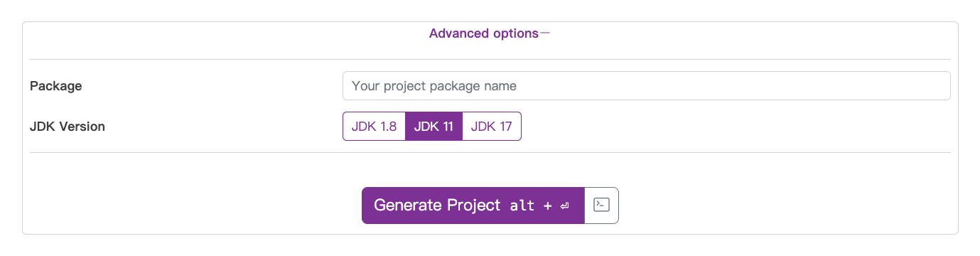This screenshot has height=256, width=980.
Task: Click the 'alt +' shortcut hint text
Action: click(532, 206)
